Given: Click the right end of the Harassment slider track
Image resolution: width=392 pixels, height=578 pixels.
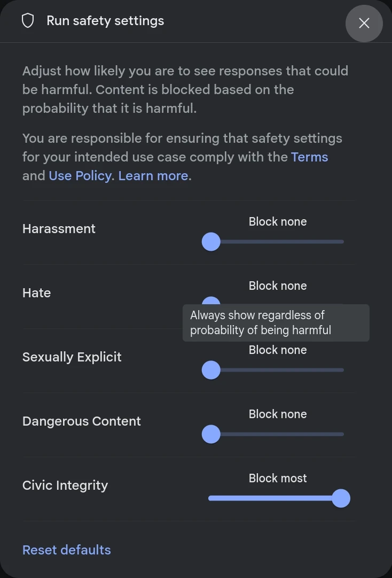Looking at the screenshot, I should (x=341, y=242).
